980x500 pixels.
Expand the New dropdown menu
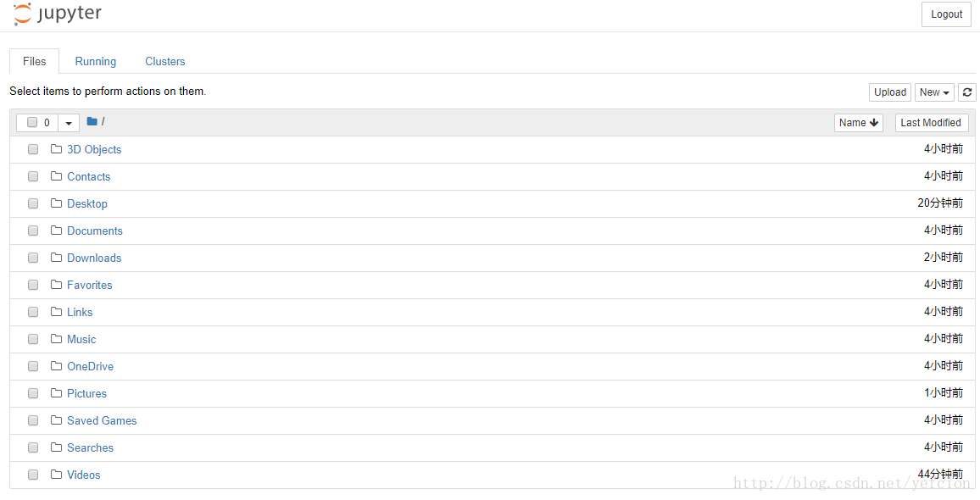934,92
